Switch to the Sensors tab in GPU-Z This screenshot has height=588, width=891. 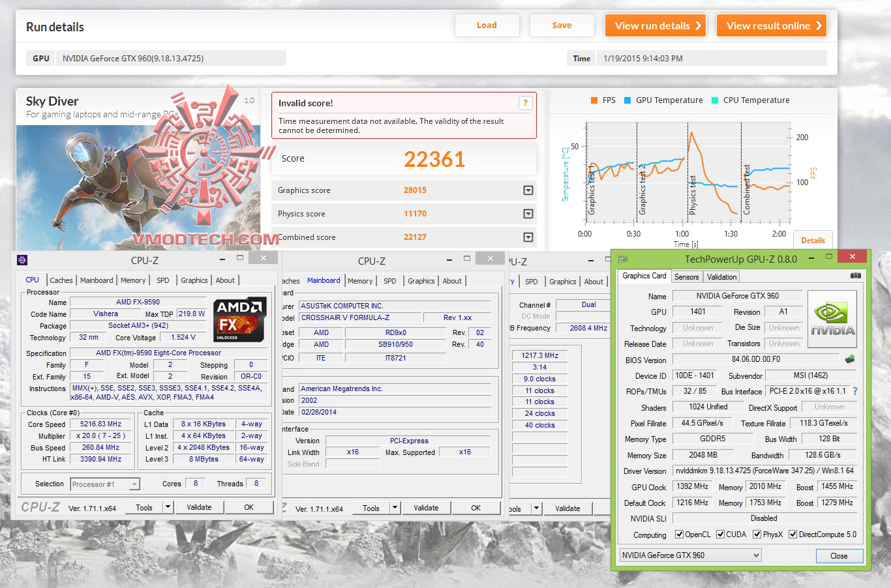pos(686,277)
